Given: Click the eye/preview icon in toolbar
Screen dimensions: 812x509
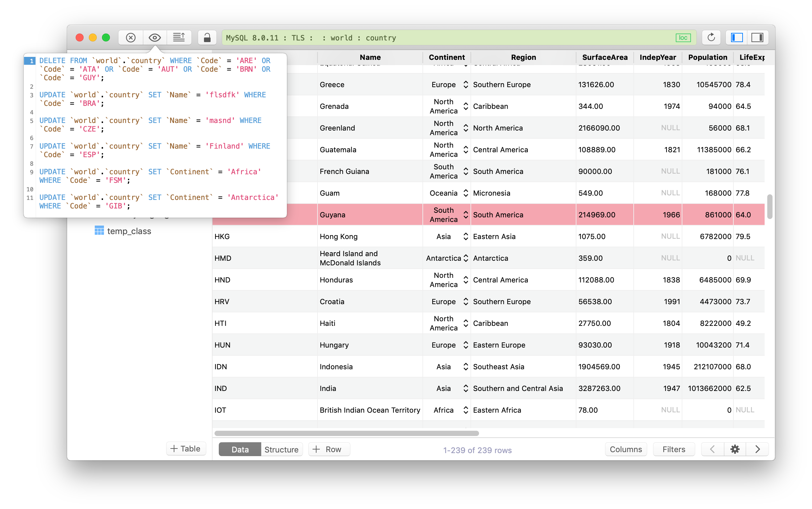Looking at the screenshot, I should tap(155, 37).
